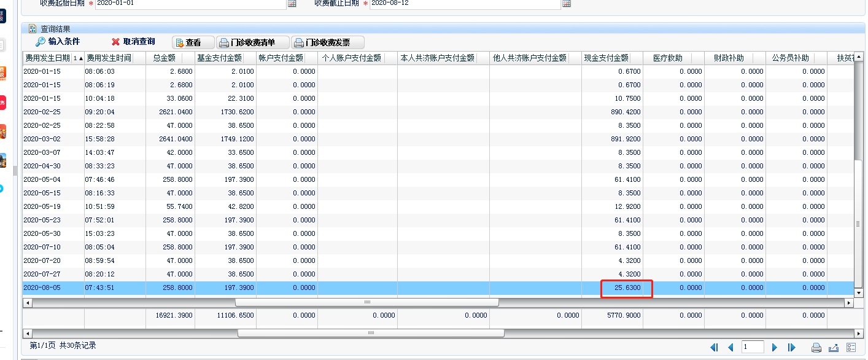Go to the first page of results
Screen dimensions: 868x360
click(714, 347)
